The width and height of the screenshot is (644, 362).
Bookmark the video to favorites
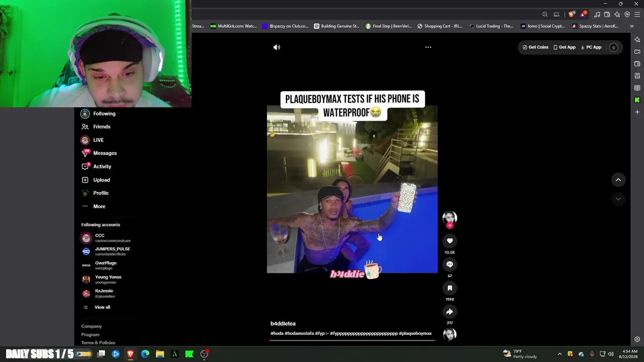(450, 288)
